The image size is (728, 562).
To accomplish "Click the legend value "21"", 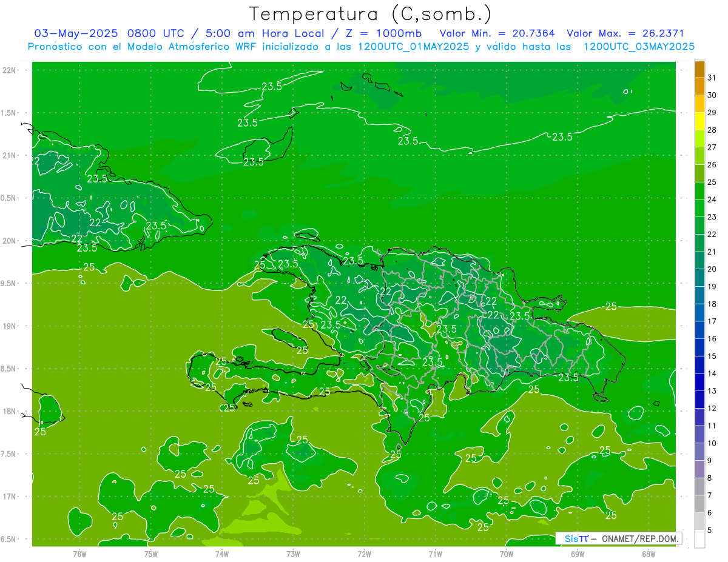I will 712,252.
